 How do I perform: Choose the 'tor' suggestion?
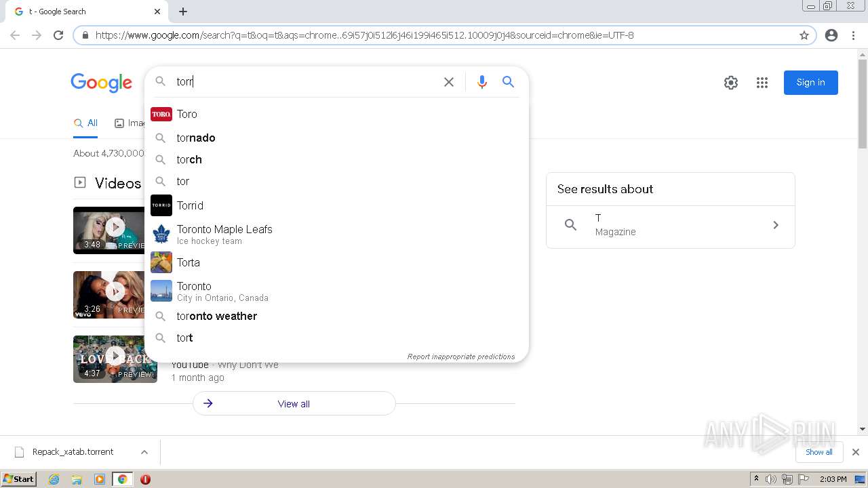tap(336, 181)
